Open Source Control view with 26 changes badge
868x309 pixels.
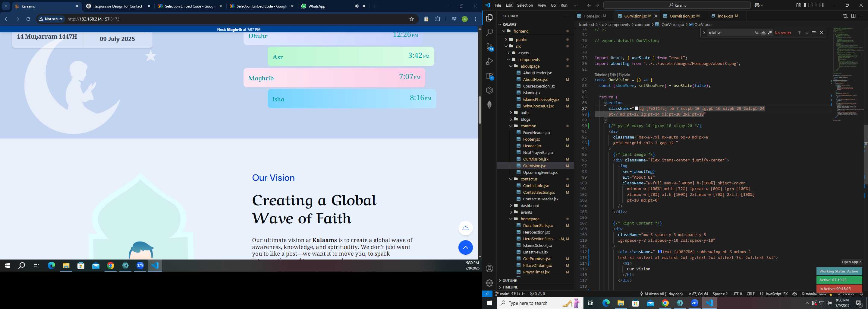point(489,47)
